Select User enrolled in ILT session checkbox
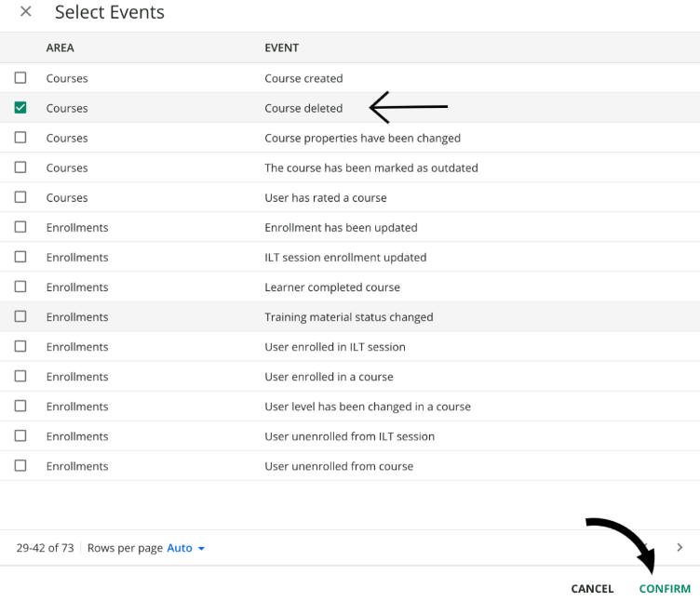 tap(20, 346)
